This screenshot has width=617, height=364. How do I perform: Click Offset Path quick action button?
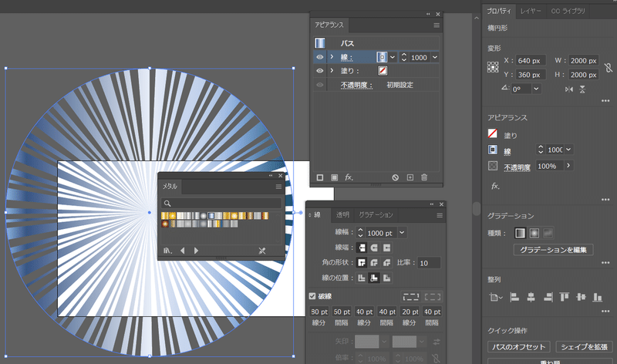(518, 347)
